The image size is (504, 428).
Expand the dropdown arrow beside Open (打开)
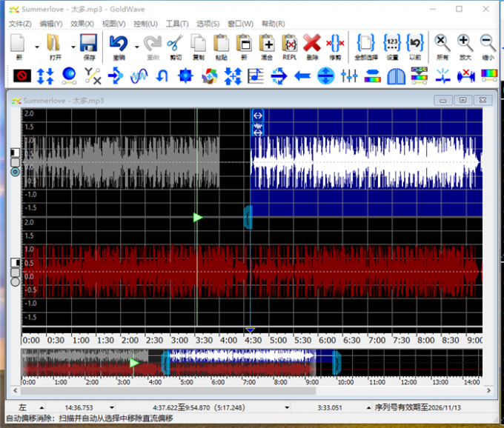[x=72, y=47]
